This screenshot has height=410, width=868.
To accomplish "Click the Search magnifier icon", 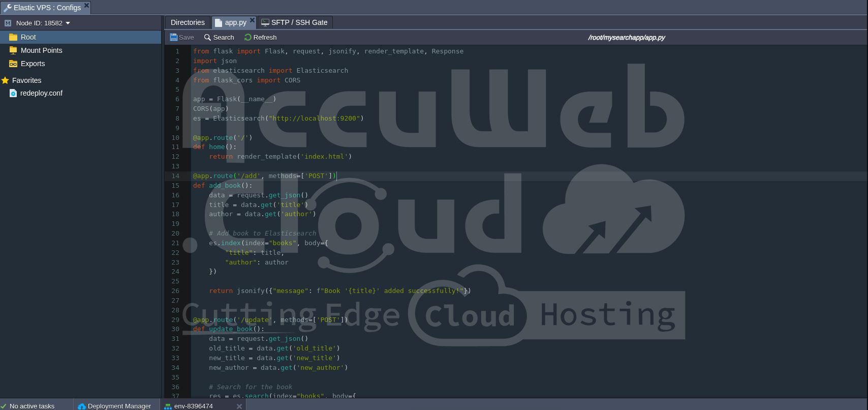I will click(207, 37).
